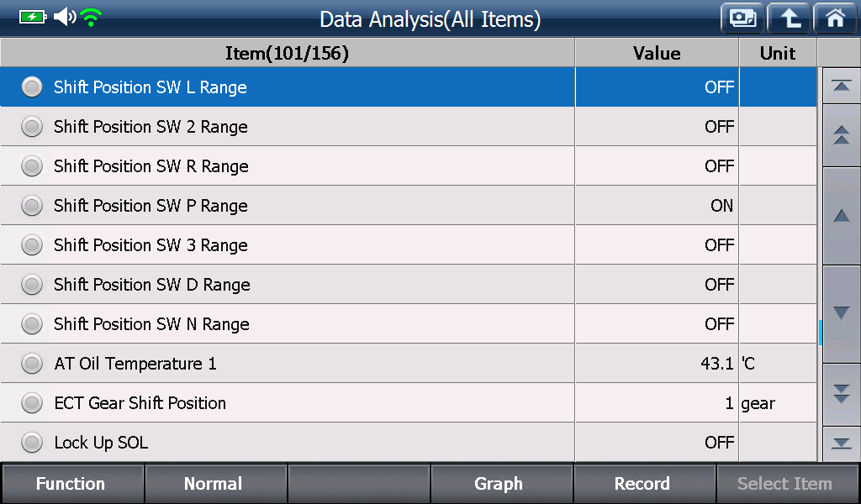The width and height of the screenshot is (861, 504).
Task: Select AT Oil Temperature 1 radio button
Action: (x=32, y=363)
